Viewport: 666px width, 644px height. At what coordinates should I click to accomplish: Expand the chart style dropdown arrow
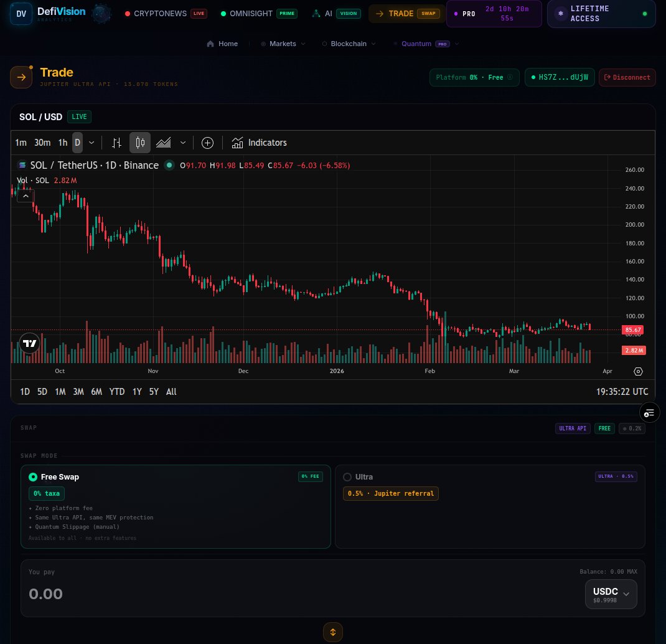click(183, 143)
